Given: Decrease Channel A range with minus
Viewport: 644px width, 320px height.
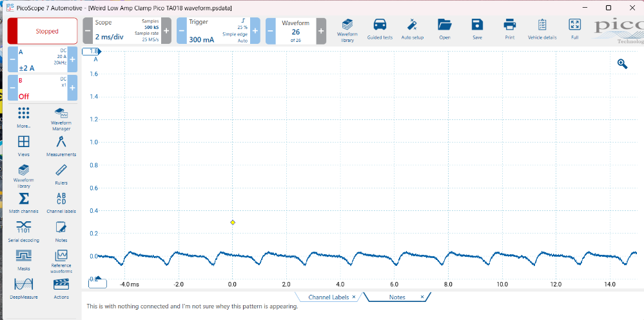Looking at the screenshot, I should tap(12, 59).
